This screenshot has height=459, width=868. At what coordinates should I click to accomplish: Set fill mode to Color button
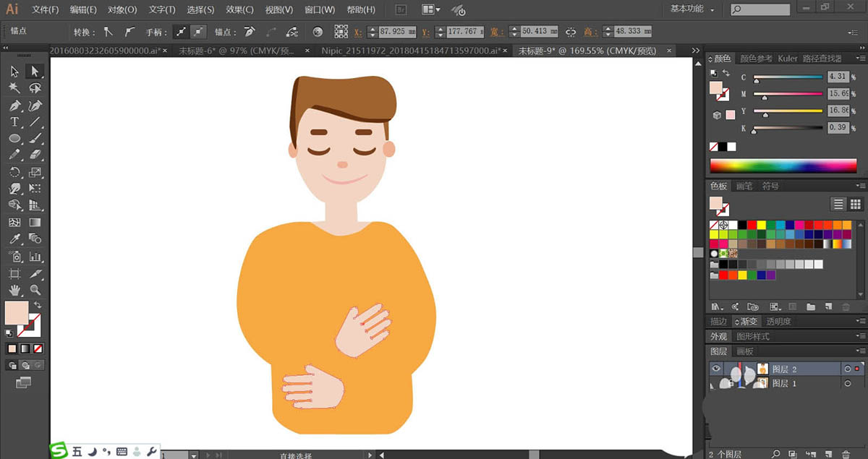(12, 348)
